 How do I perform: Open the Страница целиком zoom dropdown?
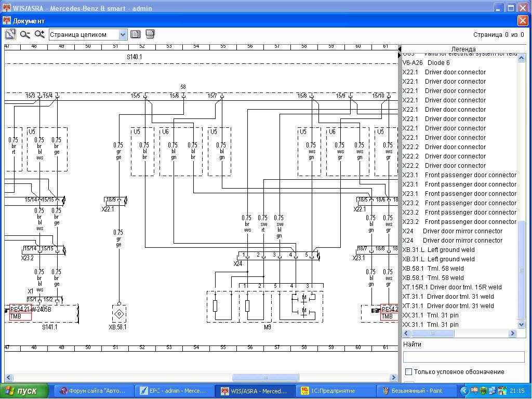(x=123, y=35)
